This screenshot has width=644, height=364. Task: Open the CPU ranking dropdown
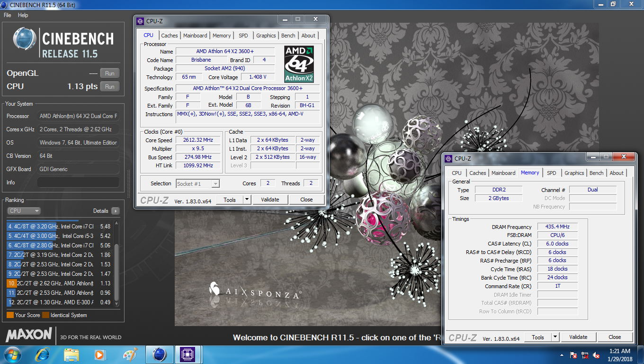click(x=24, y=211)
